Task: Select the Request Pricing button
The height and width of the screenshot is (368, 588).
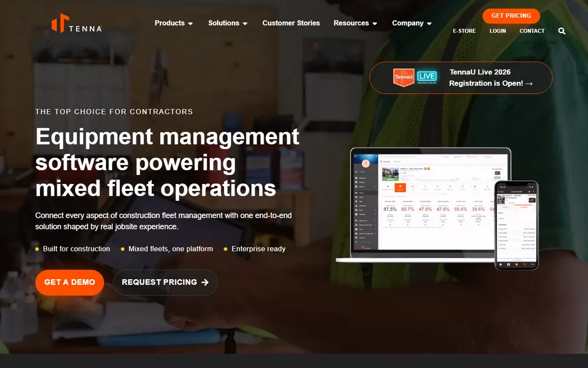Action: point(165,282)
